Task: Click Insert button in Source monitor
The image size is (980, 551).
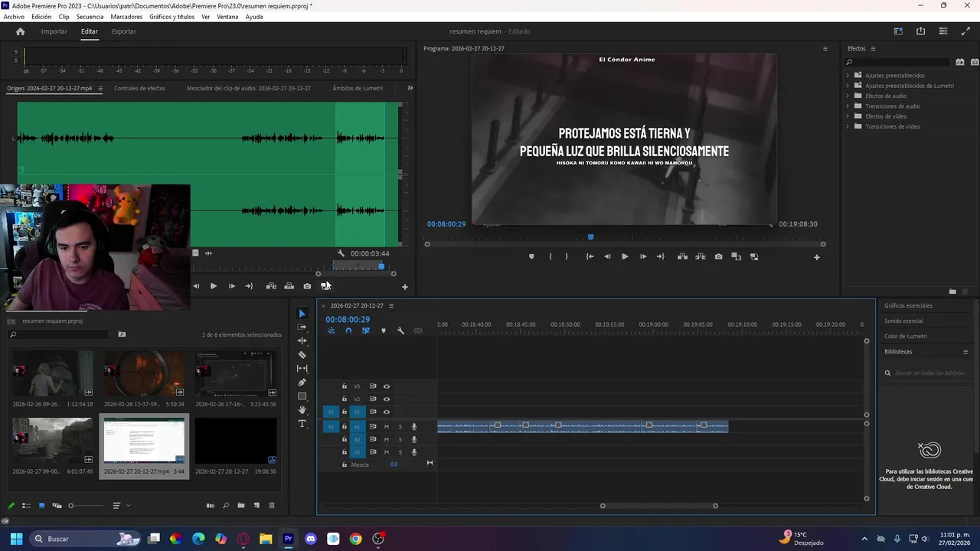Action: (271, 286)
